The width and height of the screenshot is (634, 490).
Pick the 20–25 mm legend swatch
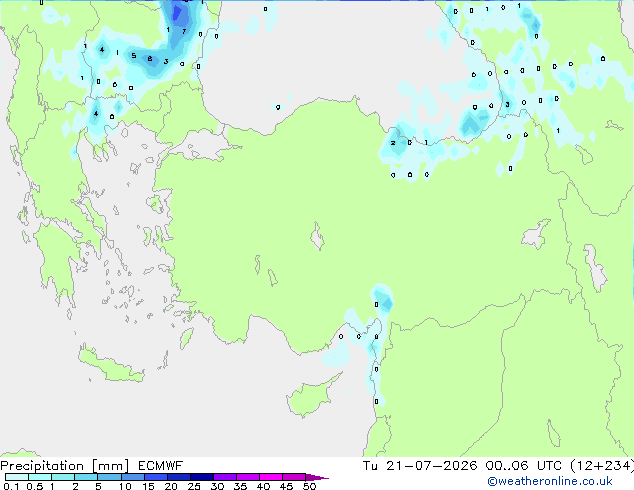click(178, 477)
